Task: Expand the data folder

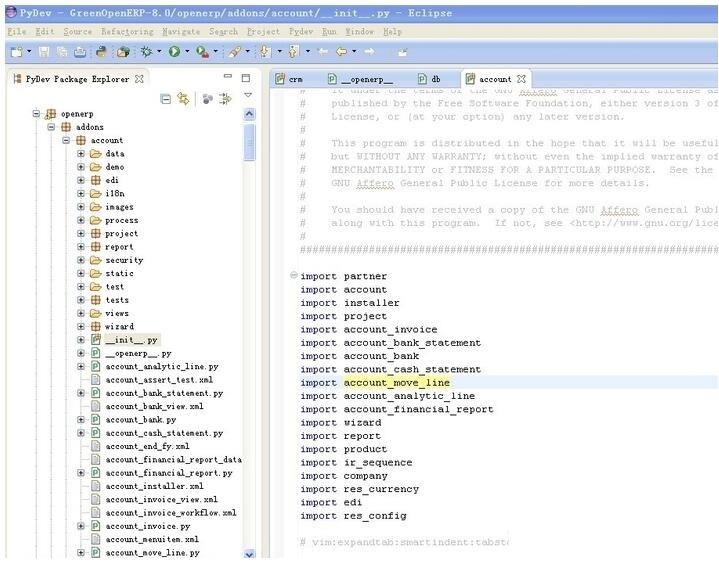Action: pyautogui.click(x=81, y=154)
